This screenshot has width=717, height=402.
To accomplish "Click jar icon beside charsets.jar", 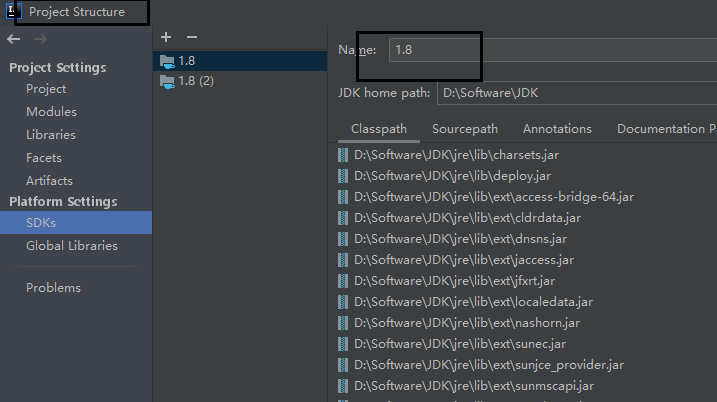I will [342, 155].
